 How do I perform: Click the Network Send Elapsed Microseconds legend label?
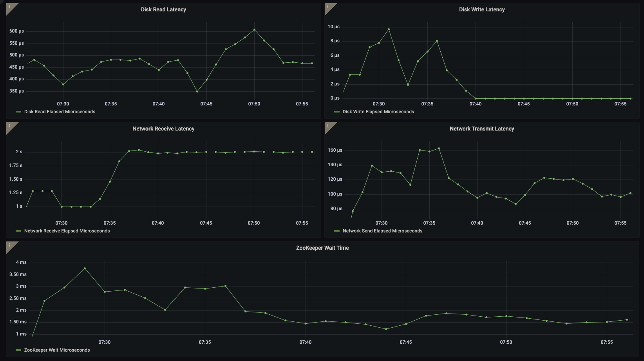[x=383, y=231]
